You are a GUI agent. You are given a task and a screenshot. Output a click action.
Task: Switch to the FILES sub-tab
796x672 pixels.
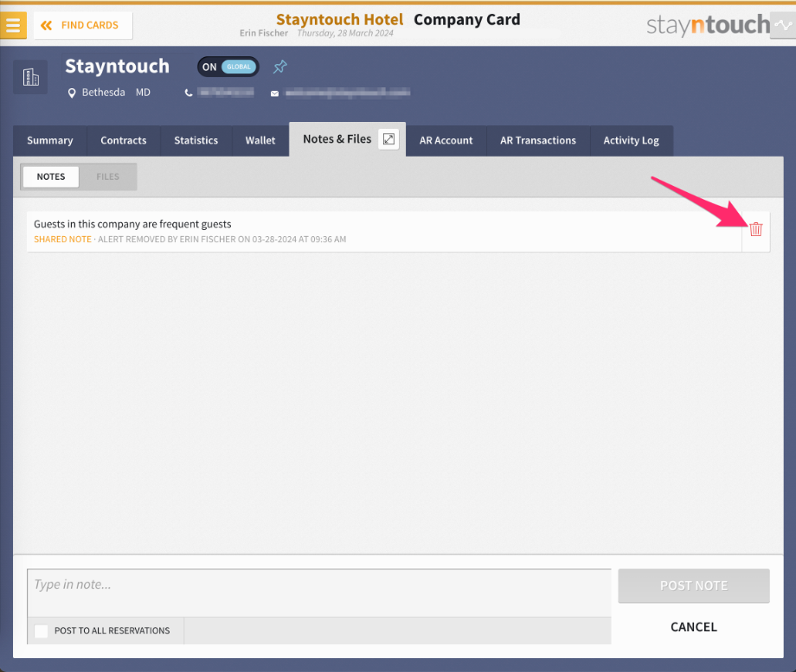(x=107, y=176)
